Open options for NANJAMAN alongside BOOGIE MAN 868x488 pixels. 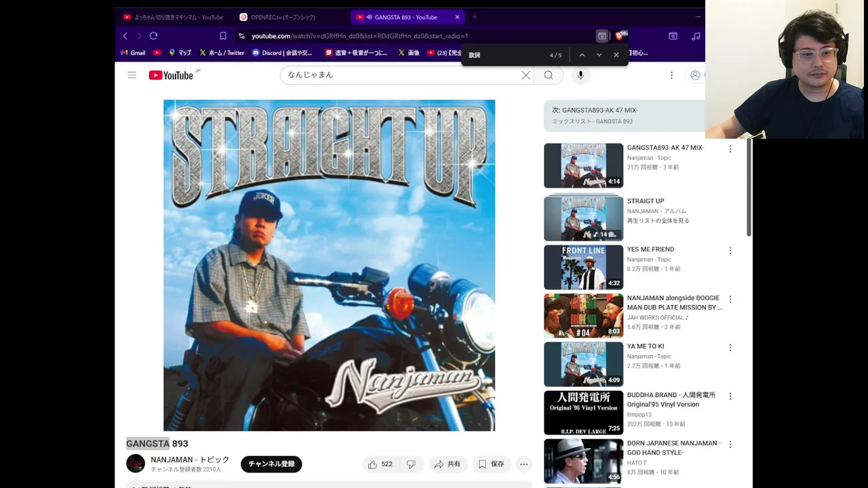(x=730, y=299)
